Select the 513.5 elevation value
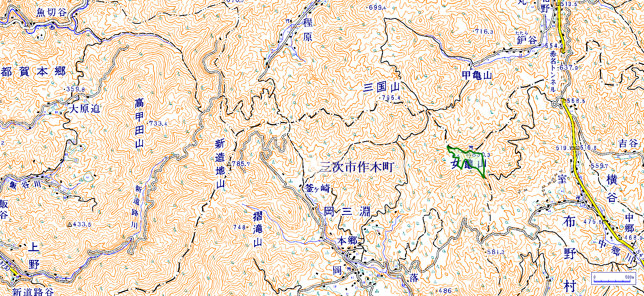This screenshot has width=644, height=296. (569, 4)
